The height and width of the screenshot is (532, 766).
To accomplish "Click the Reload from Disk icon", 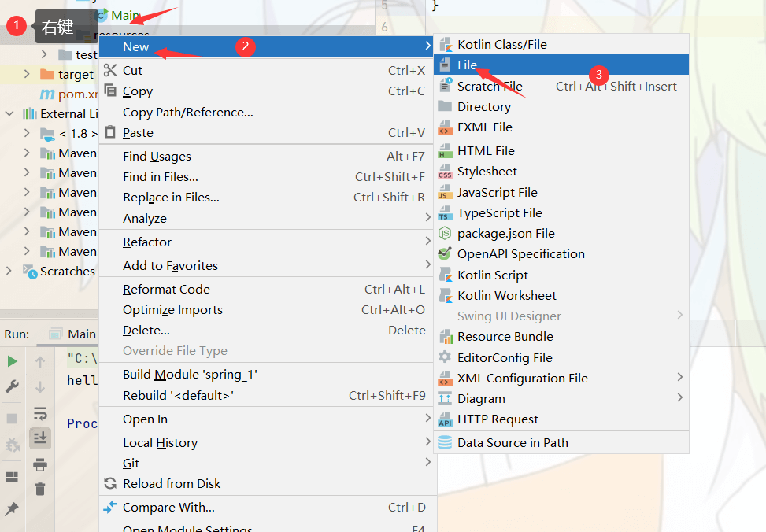I will click(110, 484).
